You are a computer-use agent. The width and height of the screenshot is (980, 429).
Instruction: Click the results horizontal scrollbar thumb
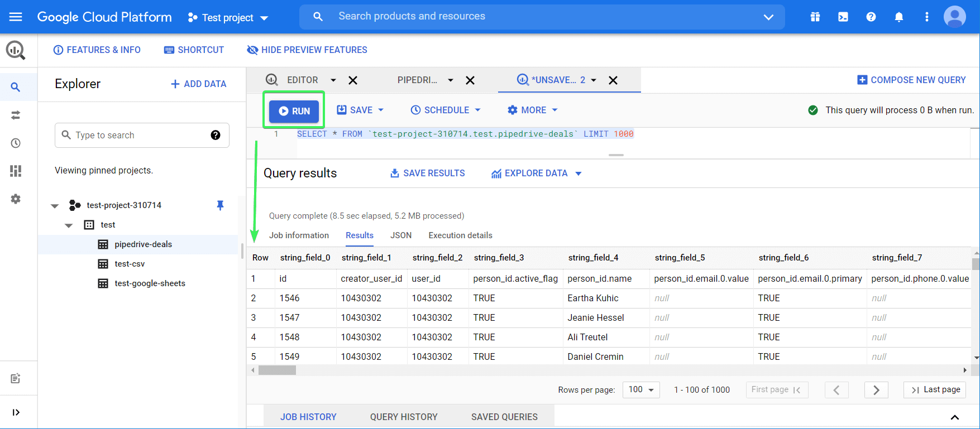(x=277, y=370)
